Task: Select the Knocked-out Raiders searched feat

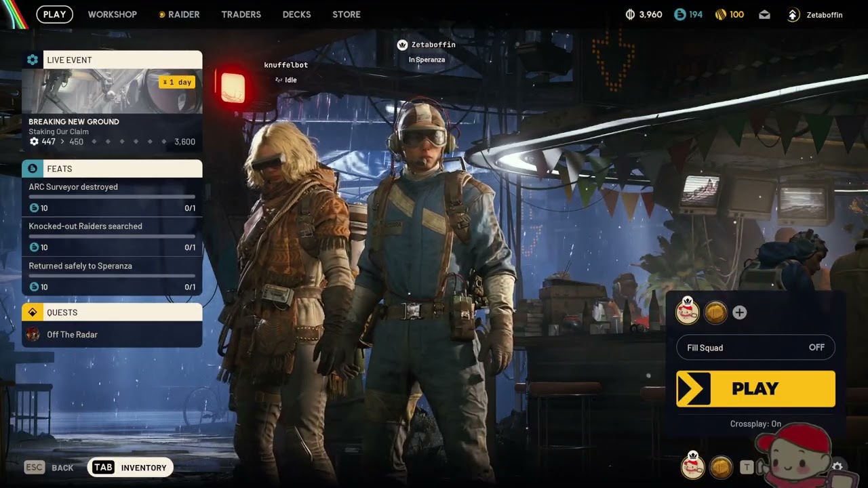Action: coord(112,237)
